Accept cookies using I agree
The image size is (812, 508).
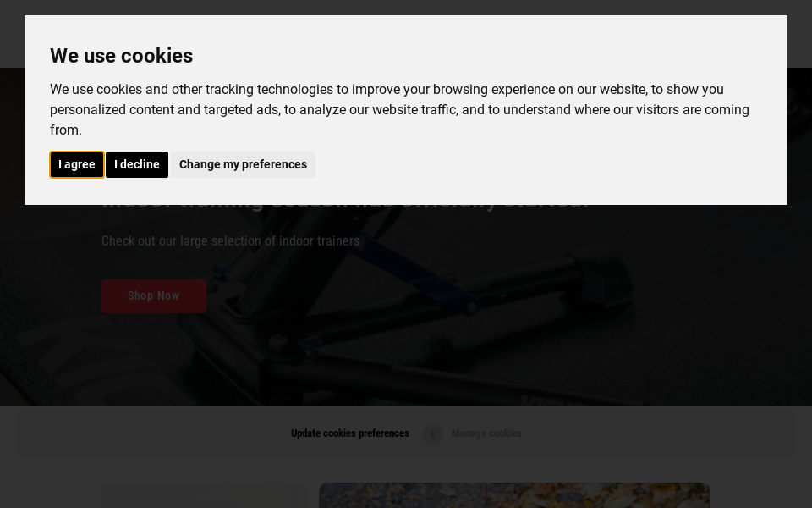pyautogui.click(x=76, y=164)
